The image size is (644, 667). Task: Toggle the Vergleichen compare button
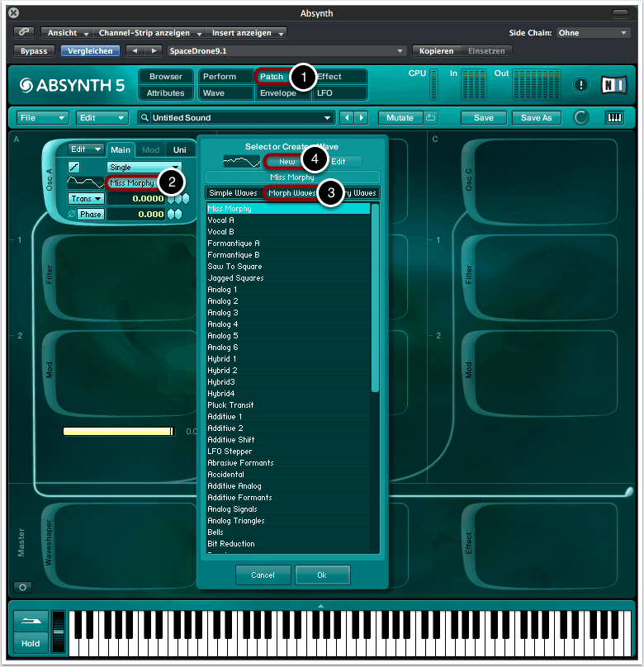coord(90,51)
